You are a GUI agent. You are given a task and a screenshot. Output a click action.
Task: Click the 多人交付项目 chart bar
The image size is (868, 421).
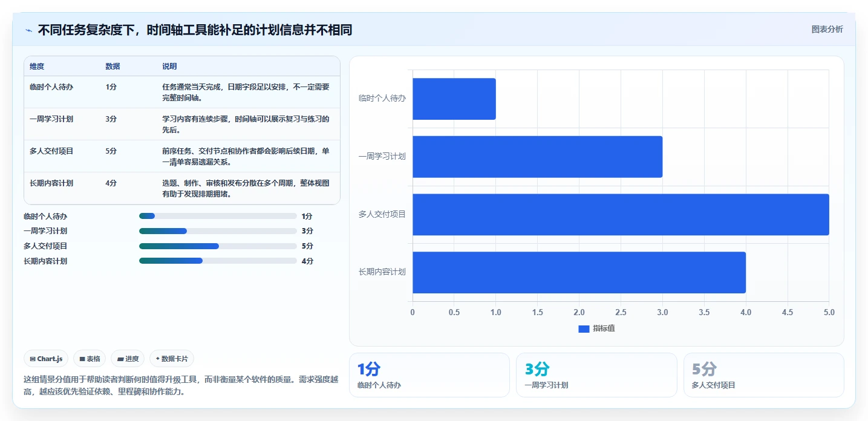[x=621, y=214]
